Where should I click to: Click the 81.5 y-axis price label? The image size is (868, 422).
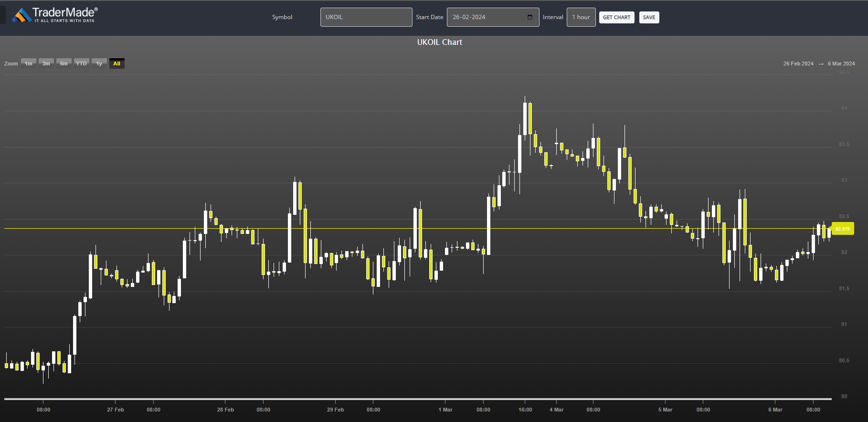pos(844,288)
